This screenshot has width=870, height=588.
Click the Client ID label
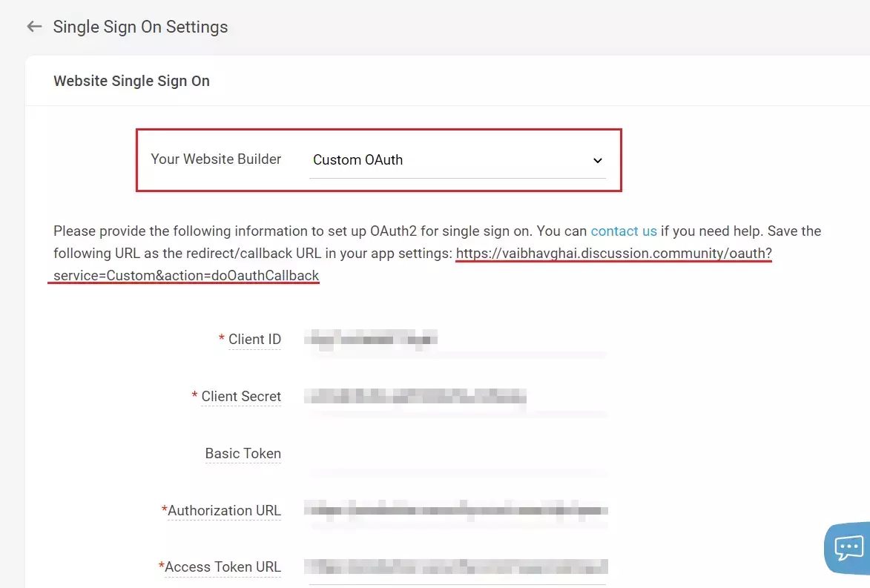[254, 339]
